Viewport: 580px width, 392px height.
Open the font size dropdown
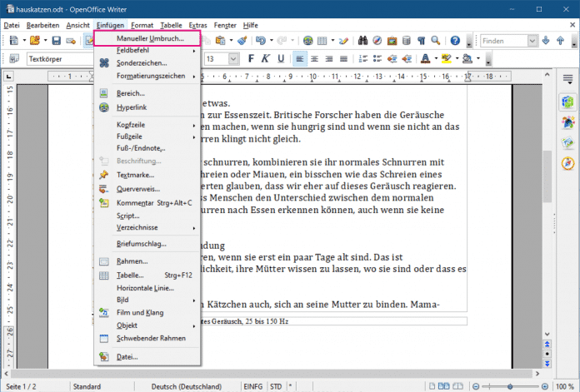[233, 59]
